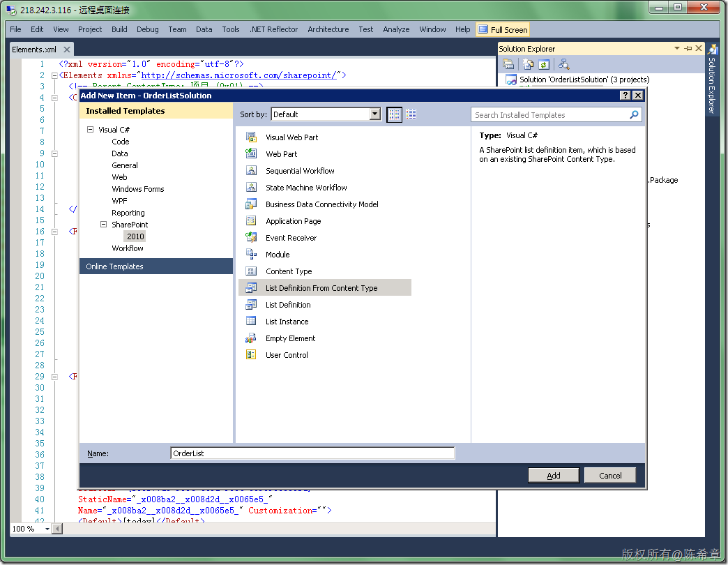Select the Workflow category
The image size is (728, 565).
[x=127, y=248]
